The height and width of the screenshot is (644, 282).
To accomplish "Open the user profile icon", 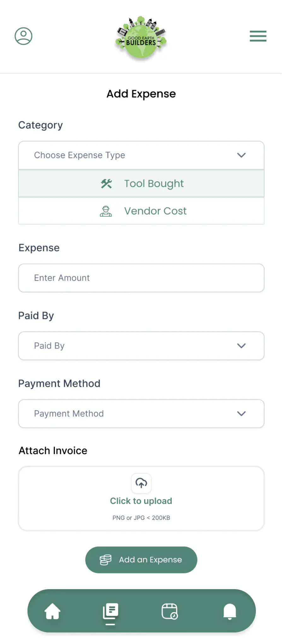I will (x=23, y=36).
